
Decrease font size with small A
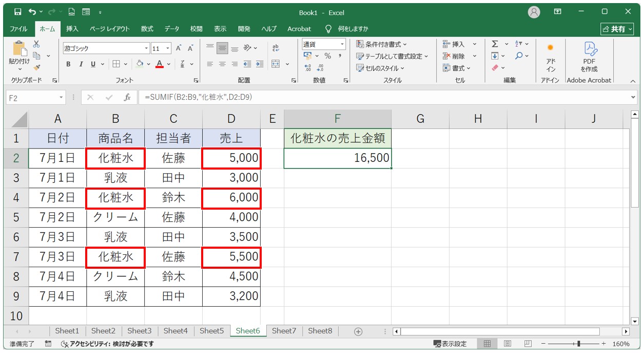190,48
